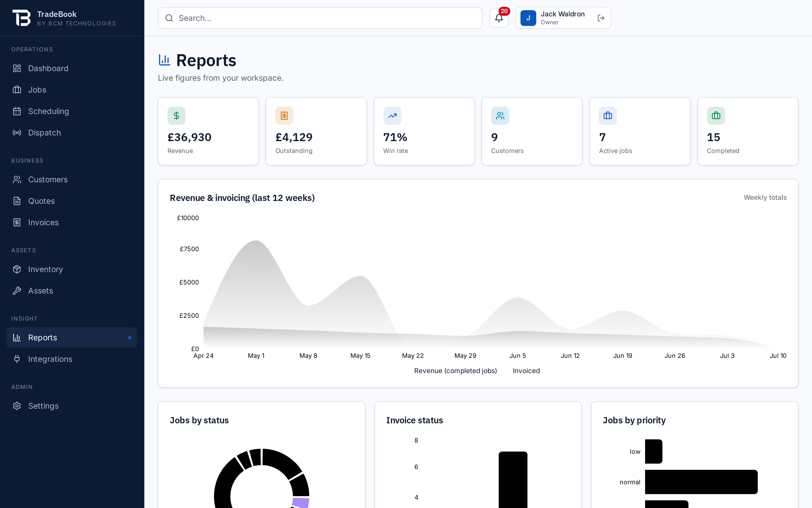Open the Assets sidebar item
Image resolution: width=812 pixels, height=508 pixels.
(x=72, y=291)
